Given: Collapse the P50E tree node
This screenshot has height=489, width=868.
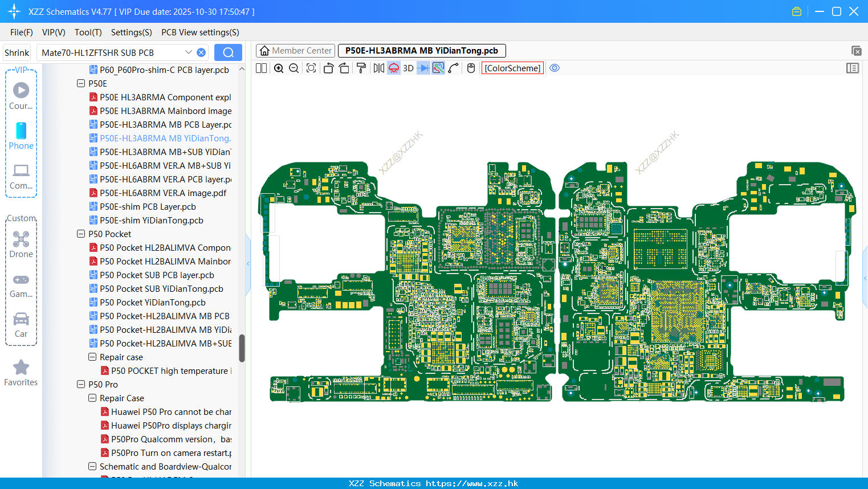Looking at the screenshot, I should (81, 83).
